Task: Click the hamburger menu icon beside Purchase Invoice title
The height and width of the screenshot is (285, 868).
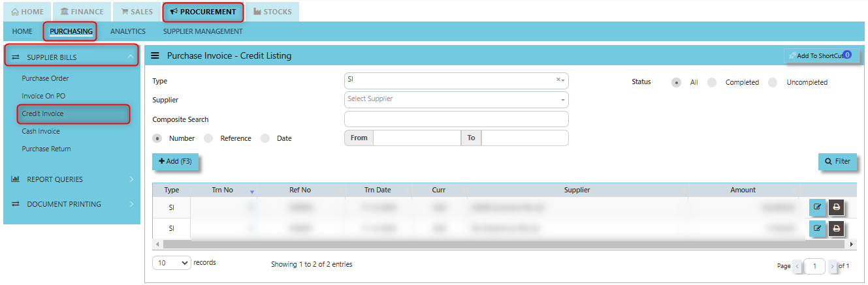Action: click(155, 56)
